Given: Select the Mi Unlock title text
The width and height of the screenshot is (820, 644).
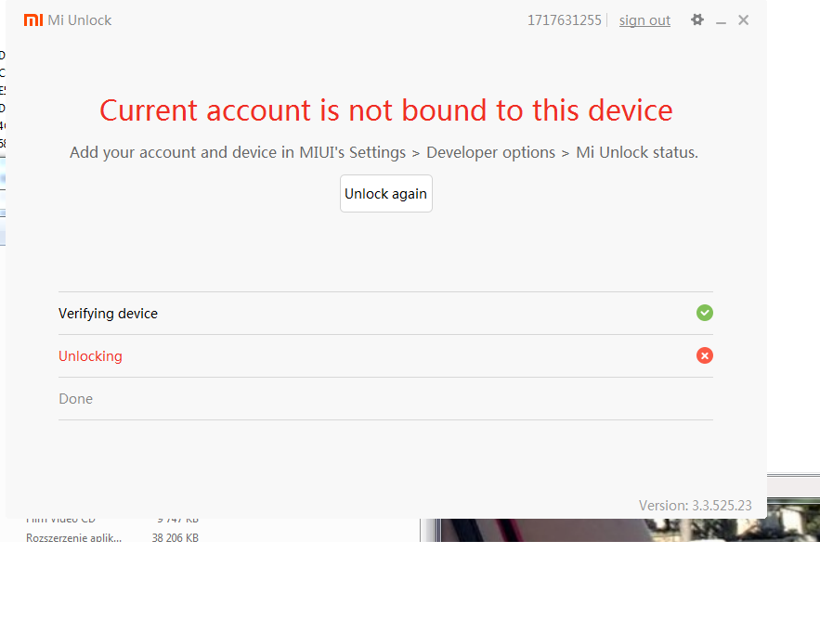Looking at the screenshot, I should [80, 20].
